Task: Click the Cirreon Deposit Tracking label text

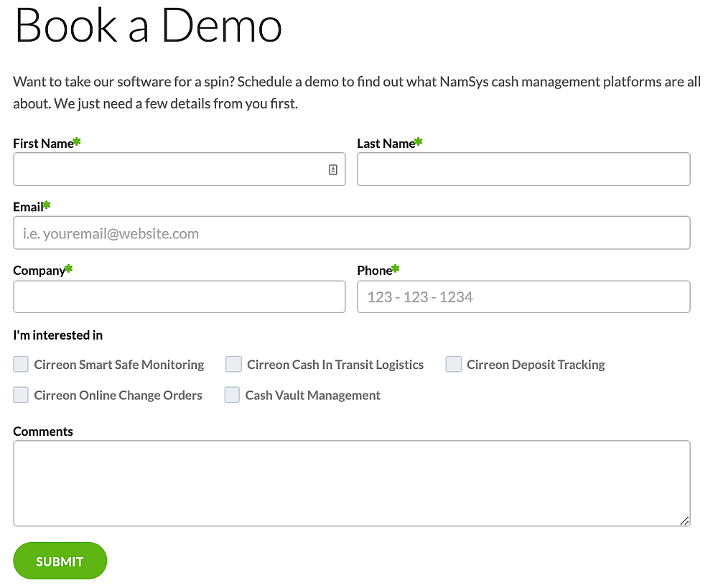Action: 536,365
